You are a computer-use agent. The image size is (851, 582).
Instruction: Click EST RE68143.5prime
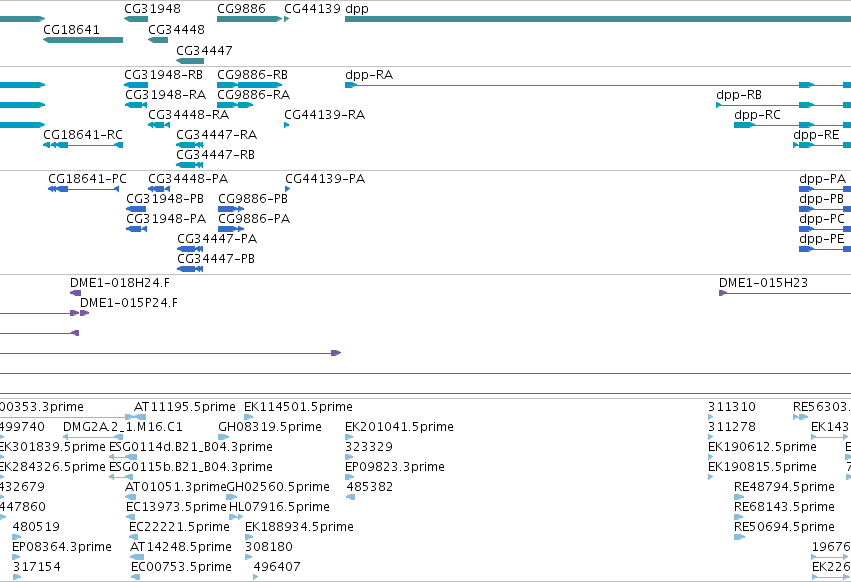[784, 507]
